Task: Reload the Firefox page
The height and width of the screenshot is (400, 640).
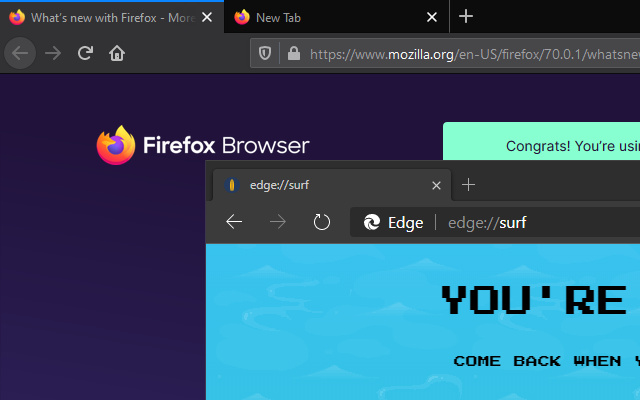Action: 85,53
